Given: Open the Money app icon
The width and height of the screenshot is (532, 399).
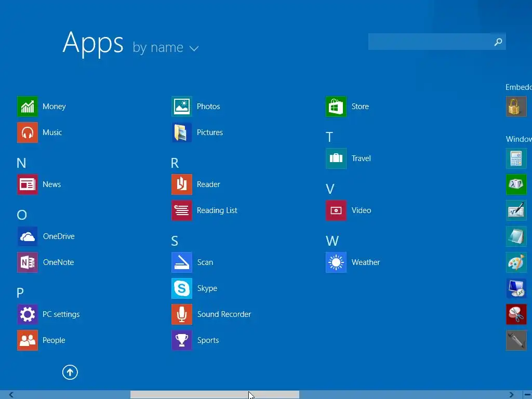Looking at the screenshot, I should 28,107.
